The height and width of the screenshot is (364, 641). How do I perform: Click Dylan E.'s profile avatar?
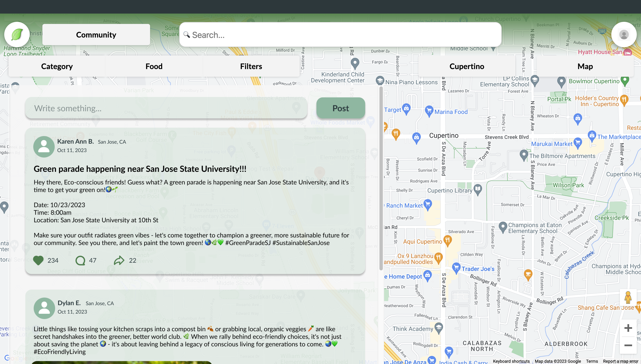click(x=44, y=308)
